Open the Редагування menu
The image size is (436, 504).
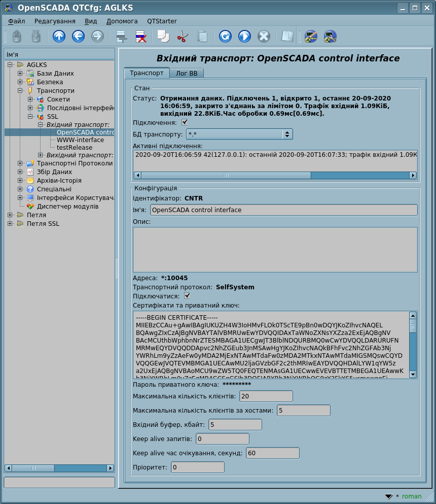point(55,21)
